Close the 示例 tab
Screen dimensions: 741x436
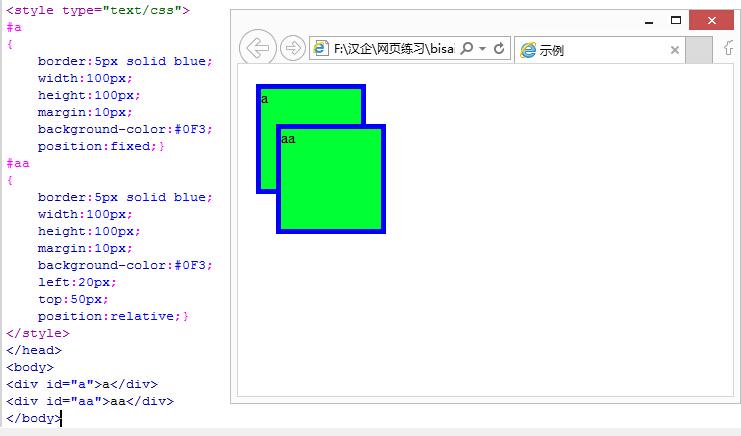pos(675,50)
